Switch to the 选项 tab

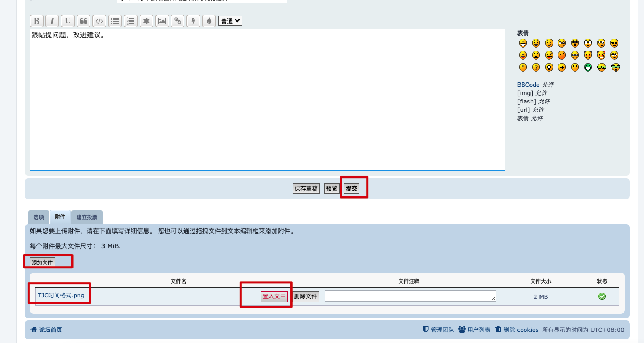tap(39, 217)
